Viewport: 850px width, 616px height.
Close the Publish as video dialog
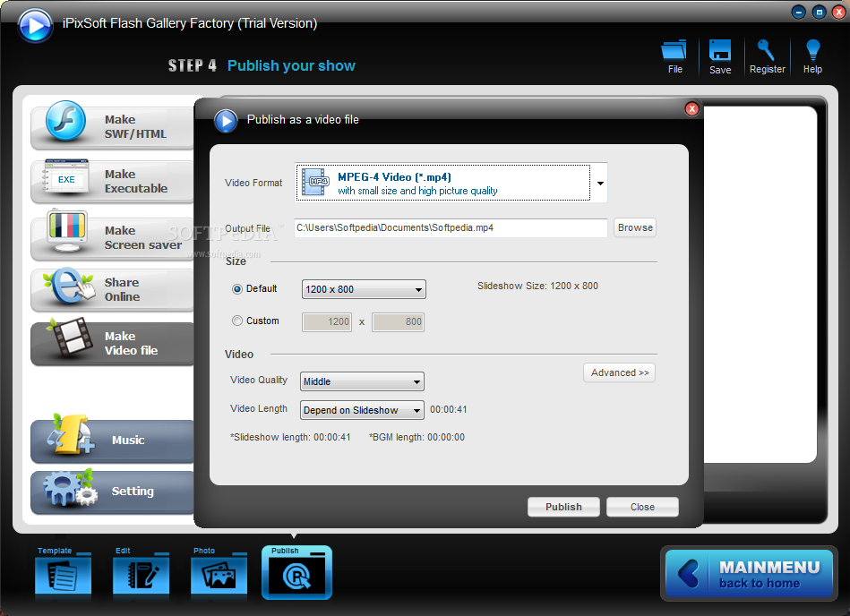click(691, 109)
